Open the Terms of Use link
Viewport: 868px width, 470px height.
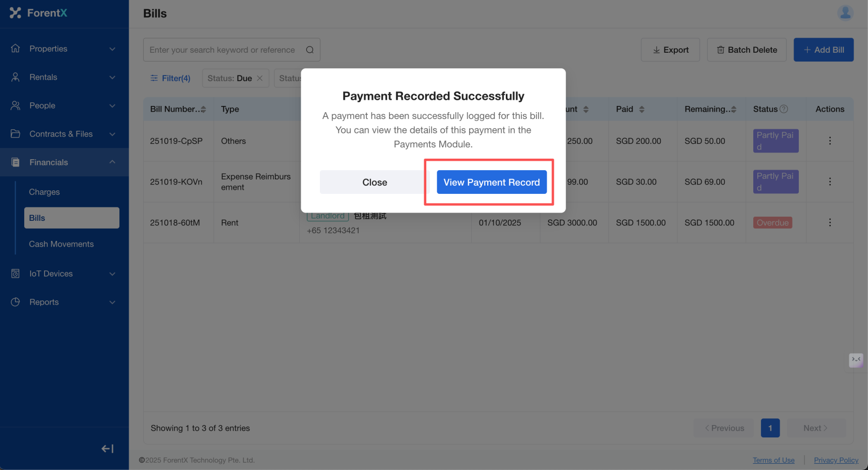click(773, 460)
